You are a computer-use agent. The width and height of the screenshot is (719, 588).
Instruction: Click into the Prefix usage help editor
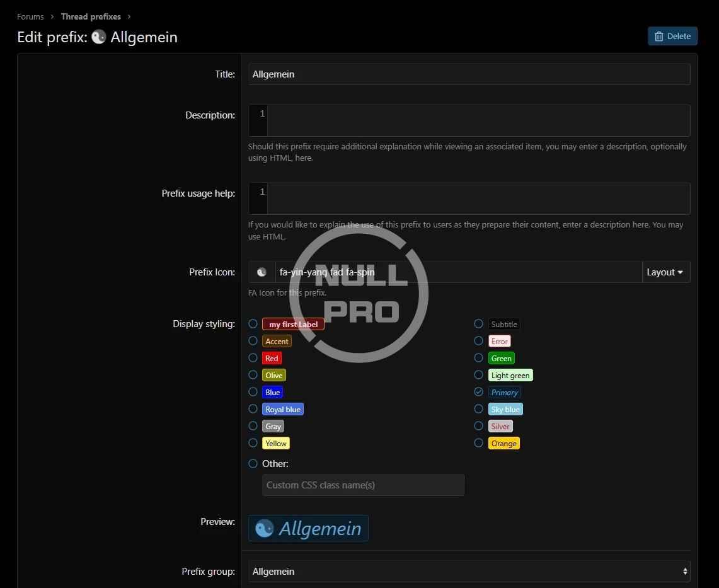coord(478,199)
